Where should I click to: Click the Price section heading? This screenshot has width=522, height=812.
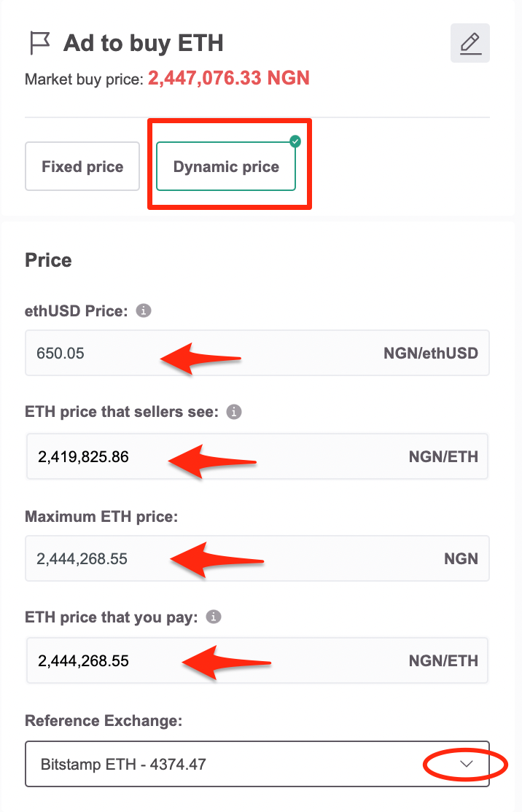click(48, 260)
